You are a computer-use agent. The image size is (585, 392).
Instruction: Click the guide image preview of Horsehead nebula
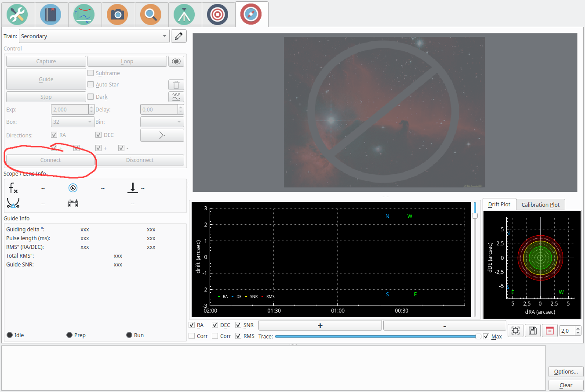(385, 112)
